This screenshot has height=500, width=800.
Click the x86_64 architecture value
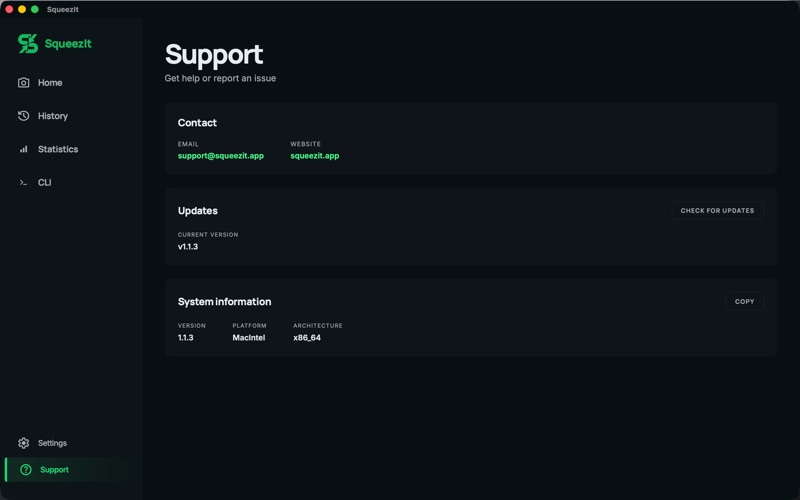point(307,337)
